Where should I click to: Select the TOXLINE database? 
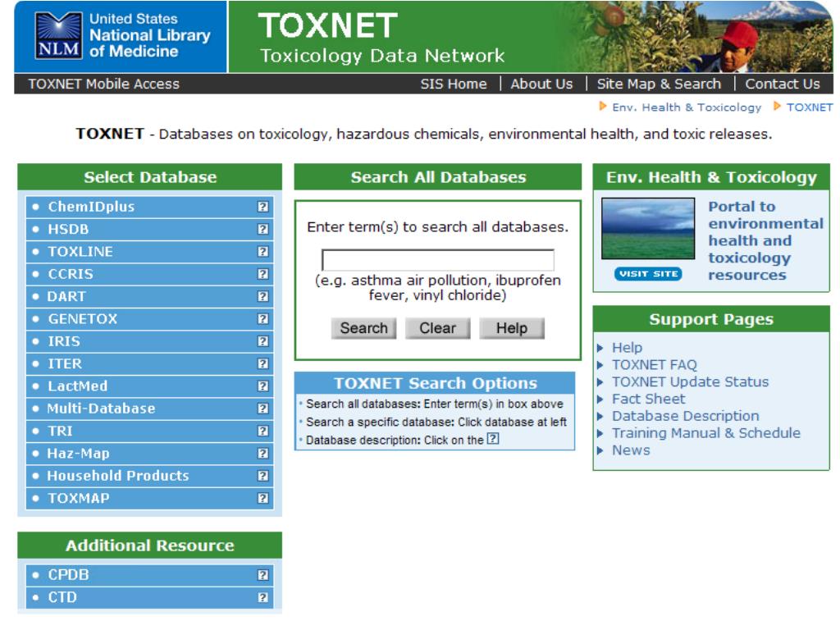pos(80,252)
